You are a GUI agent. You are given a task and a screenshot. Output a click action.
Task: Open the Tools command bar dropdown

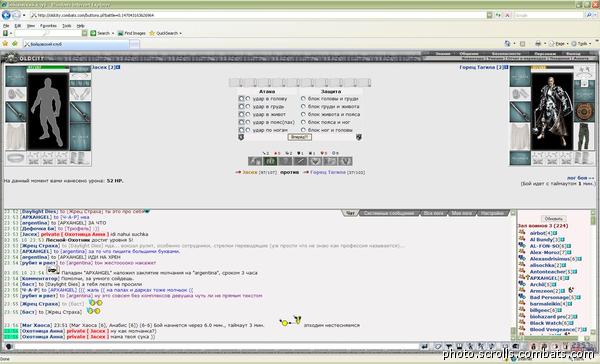[x=582, y=44]
